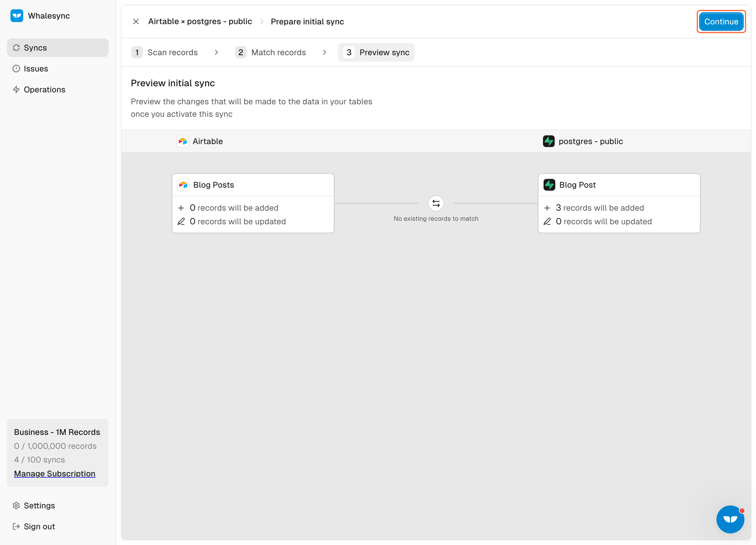Click the Continue button
Image resolution: width=756 pixels, height=545 pixels.
(x=721, y=22)
